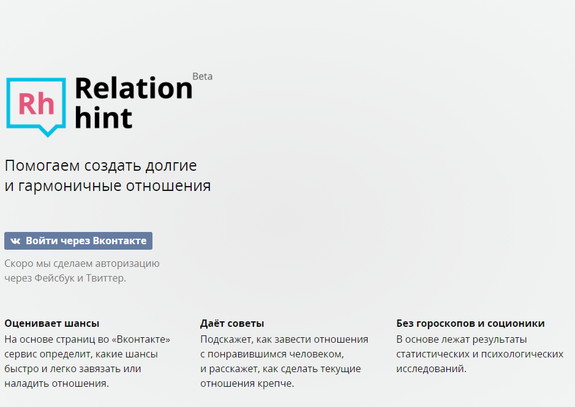Viewport: 575px width, 407px height.
Task: Log in via the Войти через Вконтакте button
Action: click(78, 241)
